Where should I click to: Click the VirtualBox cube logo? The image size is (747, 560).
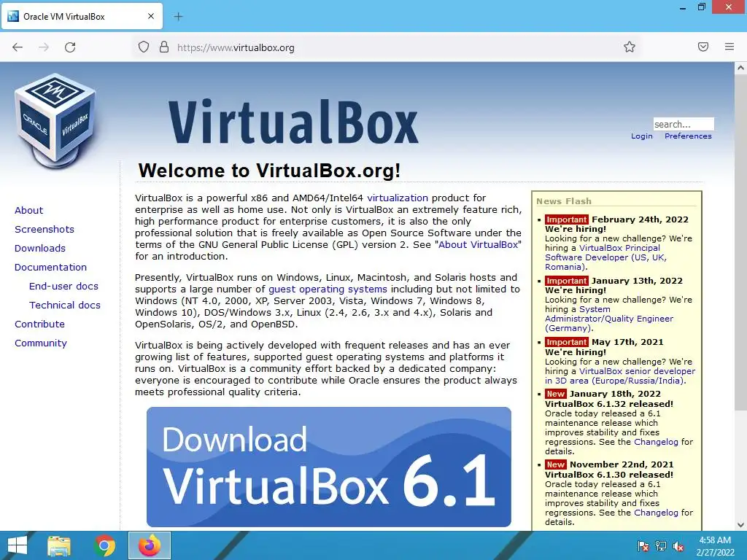point(55,122)
